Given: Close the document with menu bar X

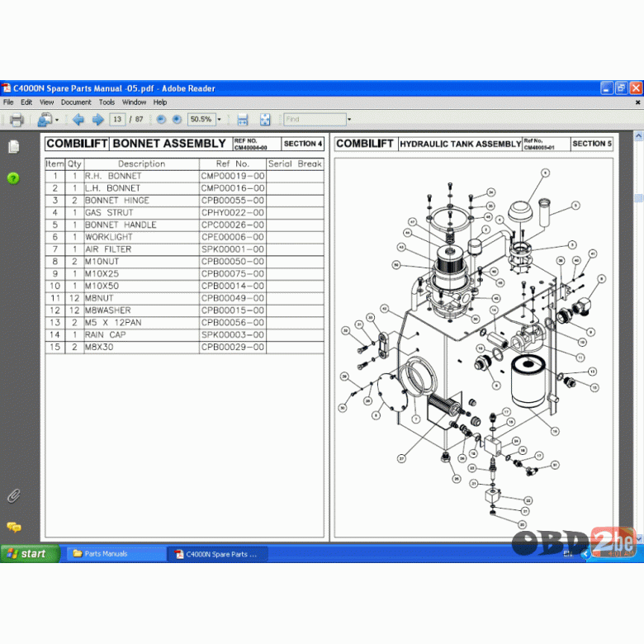Looking at the screenshot, I should pos(638,102).
